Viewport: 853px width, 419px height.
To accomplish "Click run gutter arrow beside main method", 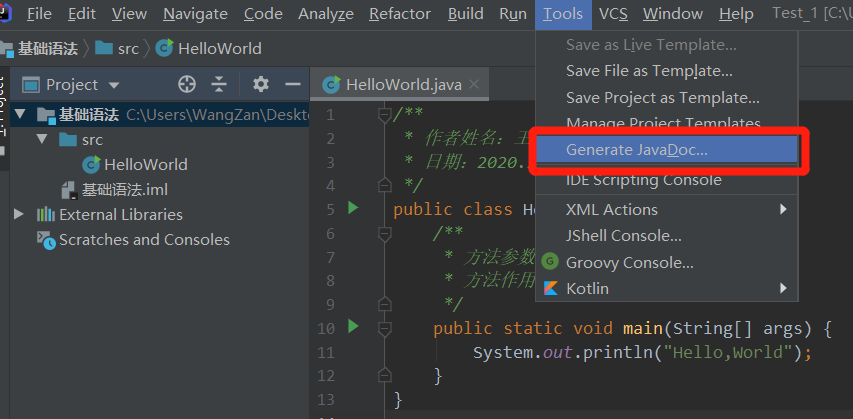I will tap(352, 326).
